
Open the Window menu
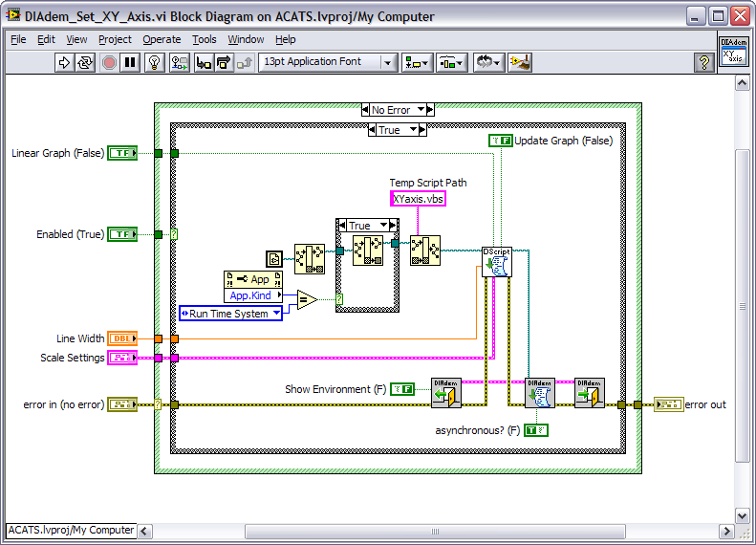(x=246, y=39)
